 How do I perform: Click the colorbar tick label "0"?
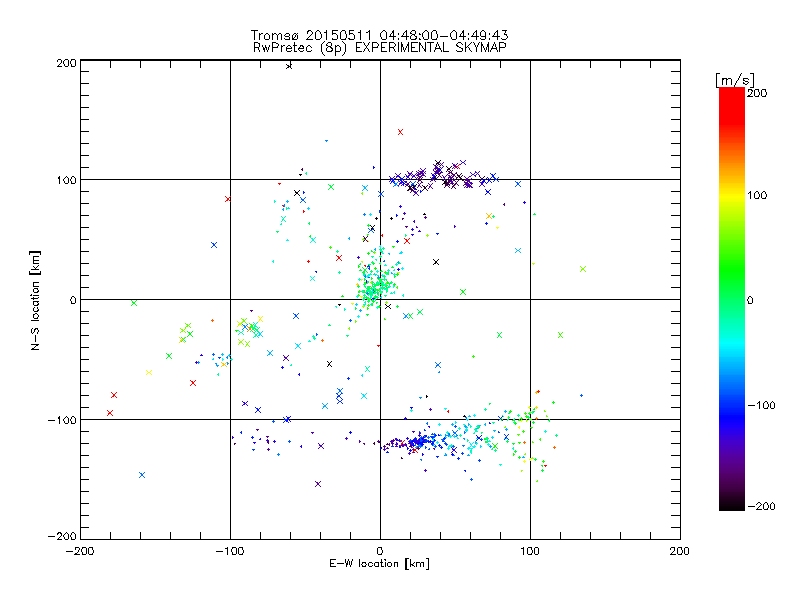click(750, 300)
